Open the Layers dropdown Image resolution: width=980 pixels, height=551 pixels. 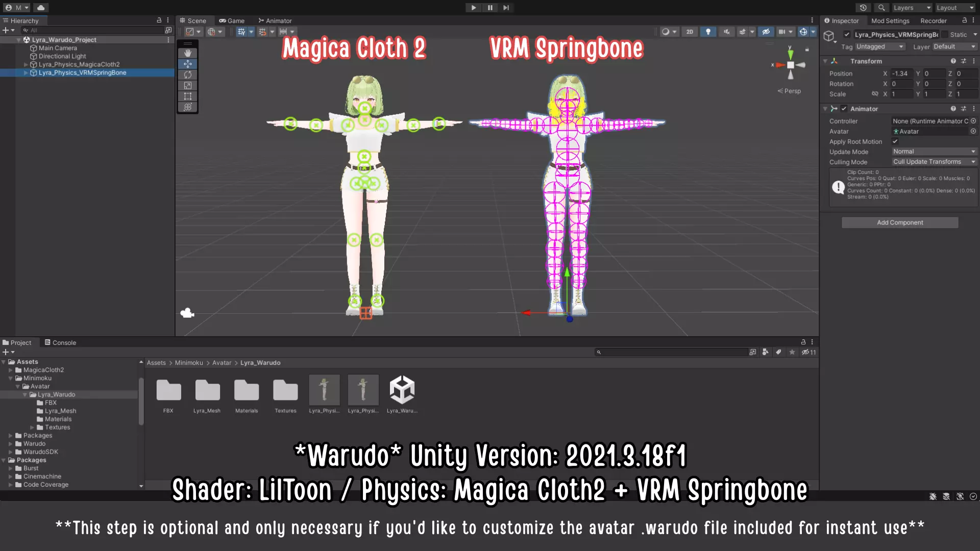[x=912, y=8]
